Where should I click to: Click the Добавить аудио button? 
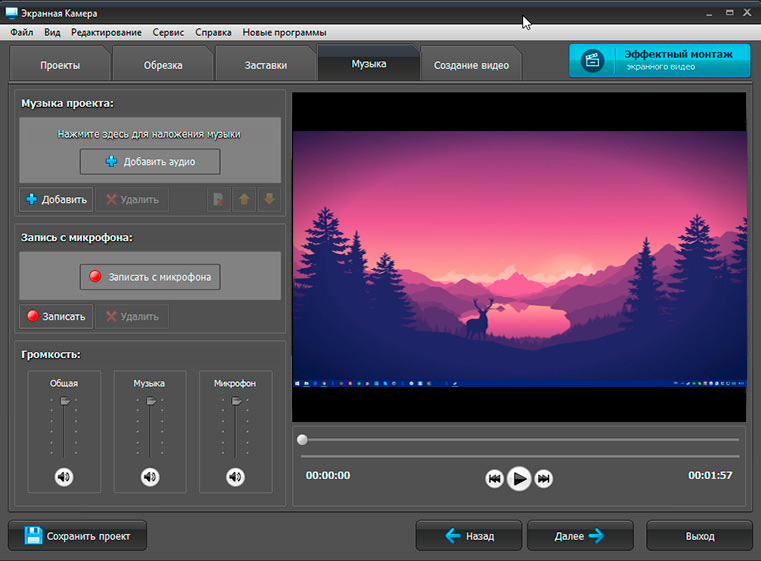point(150,162)
